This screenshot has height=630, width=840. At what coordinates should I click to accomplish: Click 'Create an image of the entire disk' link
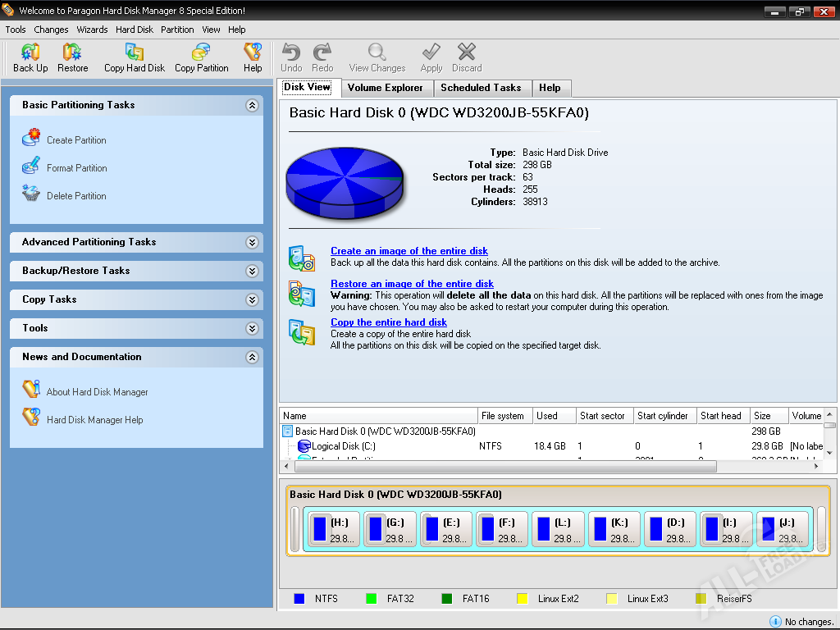tap(409, 251)
